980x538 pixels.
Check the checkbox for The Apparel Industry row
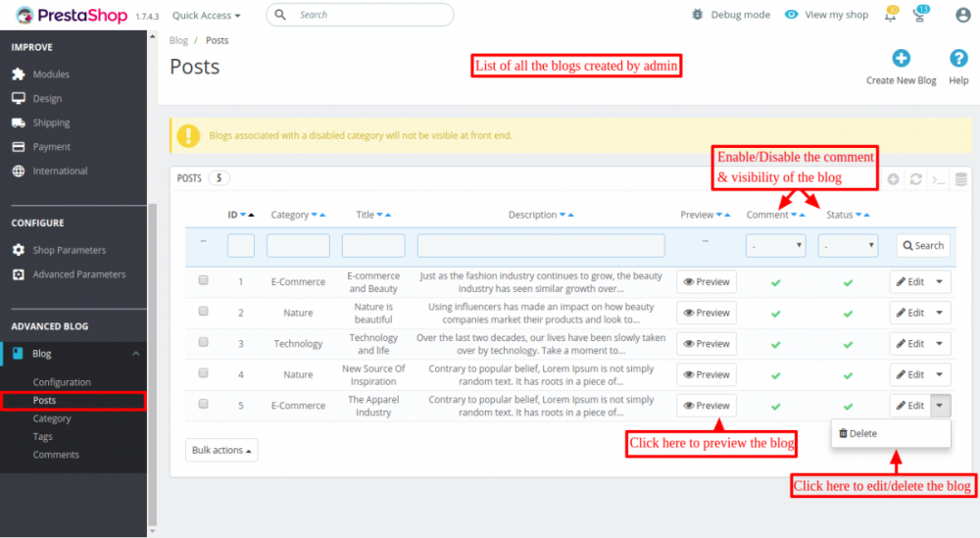(203, 405)
